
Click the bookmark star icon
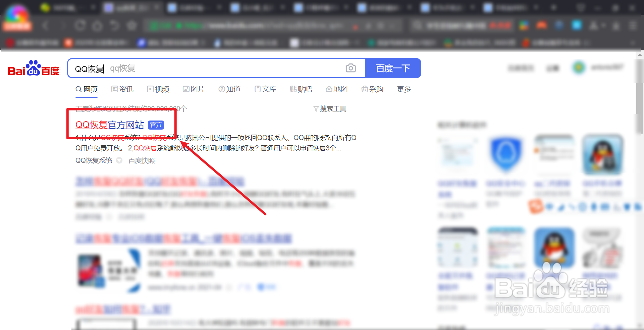pyautogui.click(x=132, y=25)
